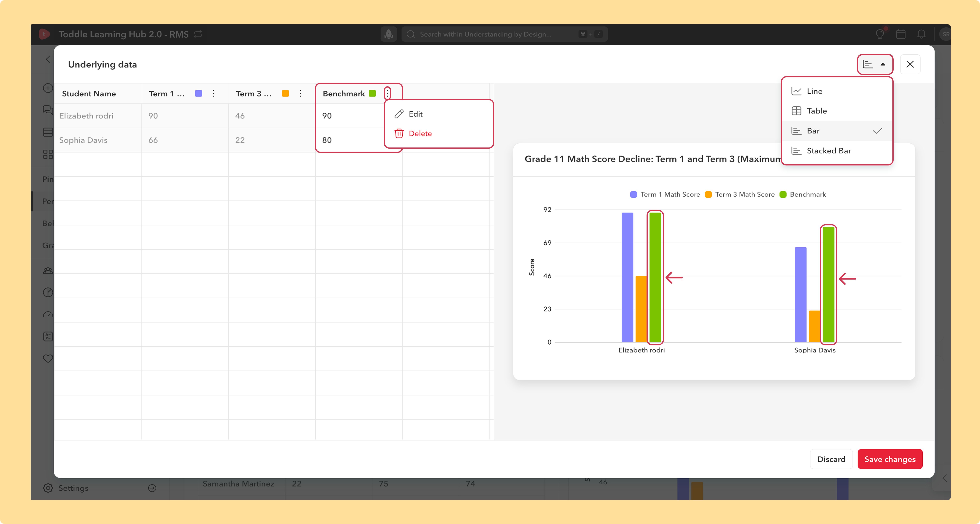The width and height of the screenshot is (980, 524).
Task: Click Discard button
Action: tap(831, 459)
